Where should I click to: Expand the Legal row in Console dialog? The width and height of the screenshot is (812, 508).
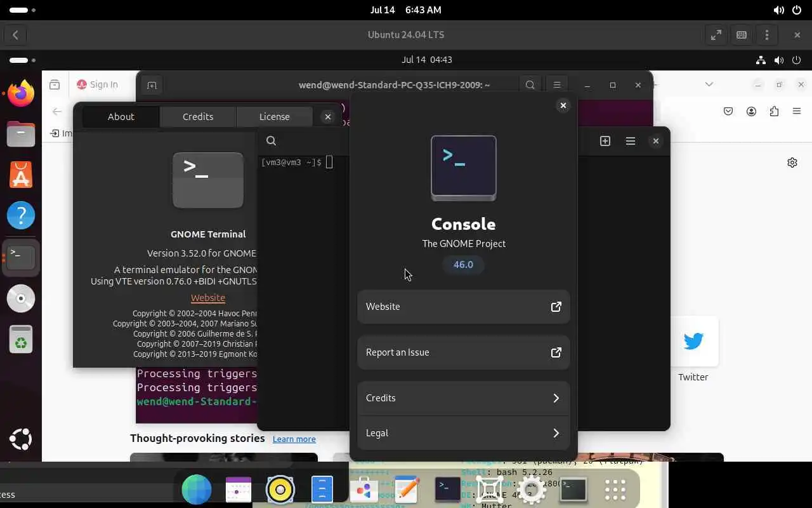464,433
